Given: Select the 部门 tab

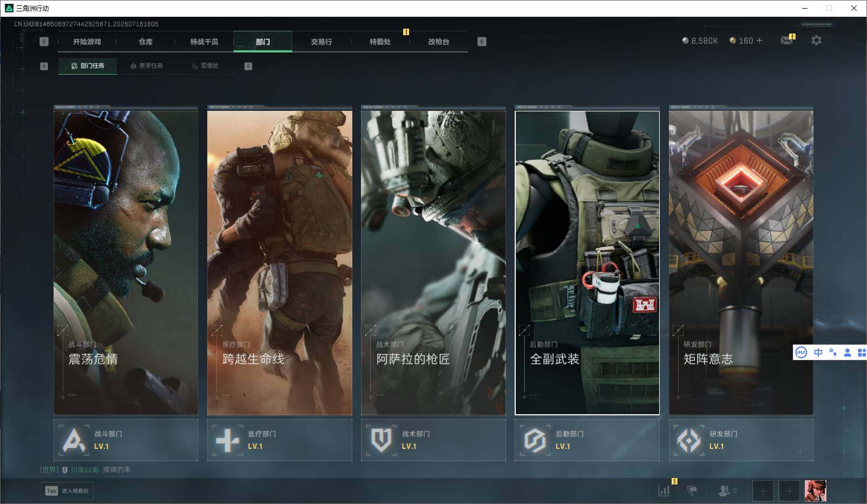Looking at the screenshot, I should pos(263,42).
